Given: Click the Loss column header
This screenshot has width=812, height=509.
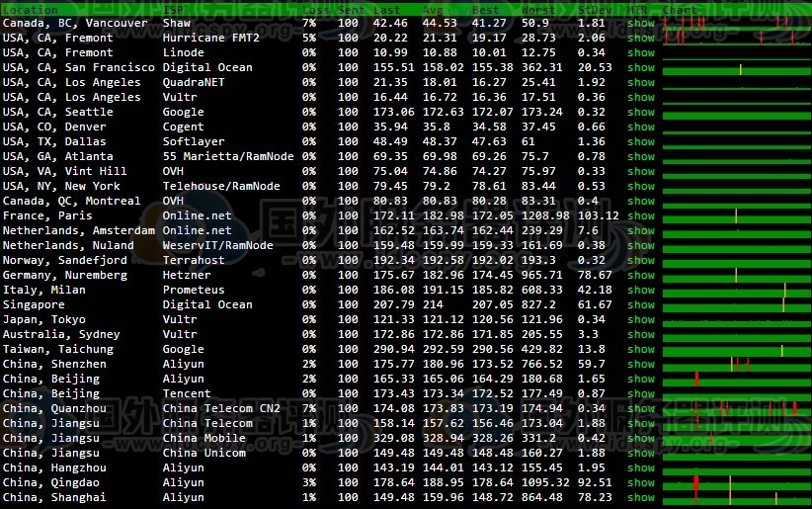Looking at the screenshot, I should 315,10.
